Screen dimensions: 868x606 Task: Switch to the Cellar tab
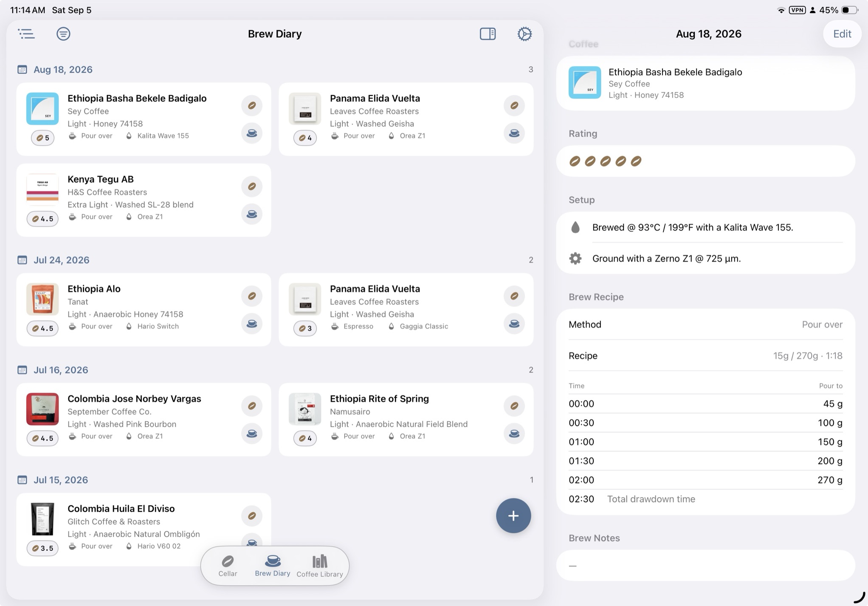pyautogui.click(x=228, y=566)
